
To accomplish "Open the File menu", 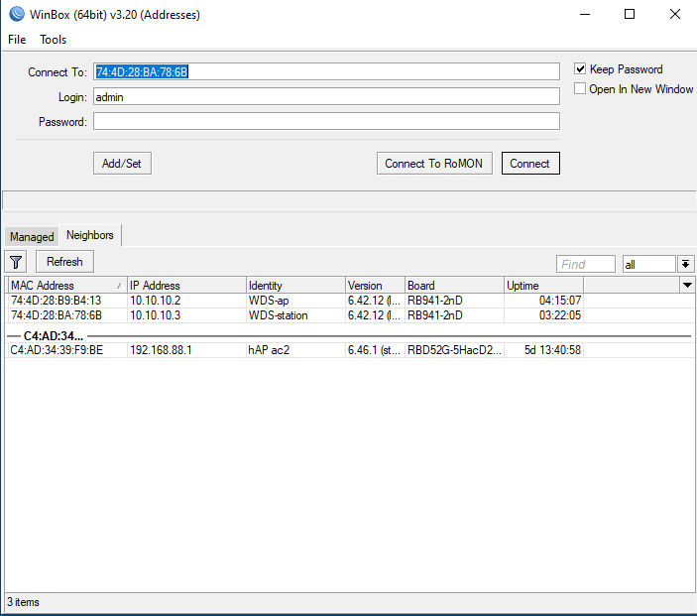I will pyautogui.click(x=17, y=40).
